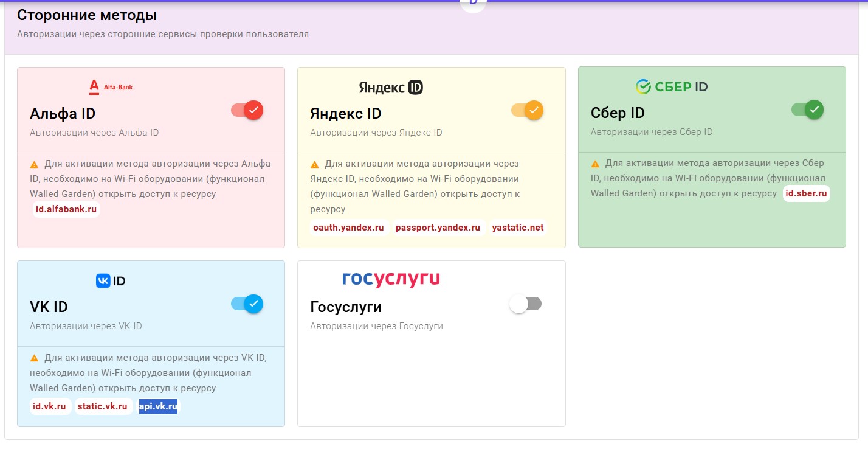Click the Альфа ID card title

pos(63,114)
